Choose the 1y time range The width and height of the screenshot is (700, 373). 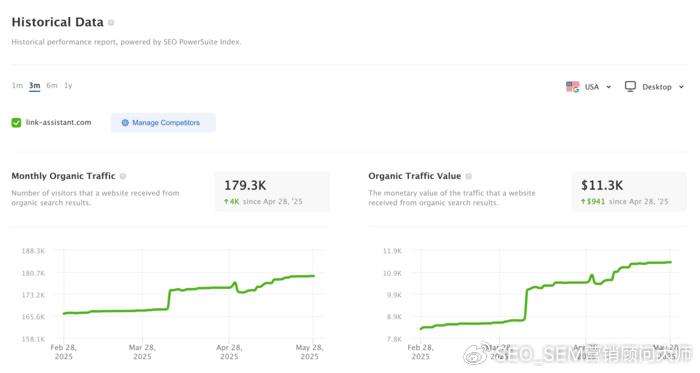pos(68,85)
